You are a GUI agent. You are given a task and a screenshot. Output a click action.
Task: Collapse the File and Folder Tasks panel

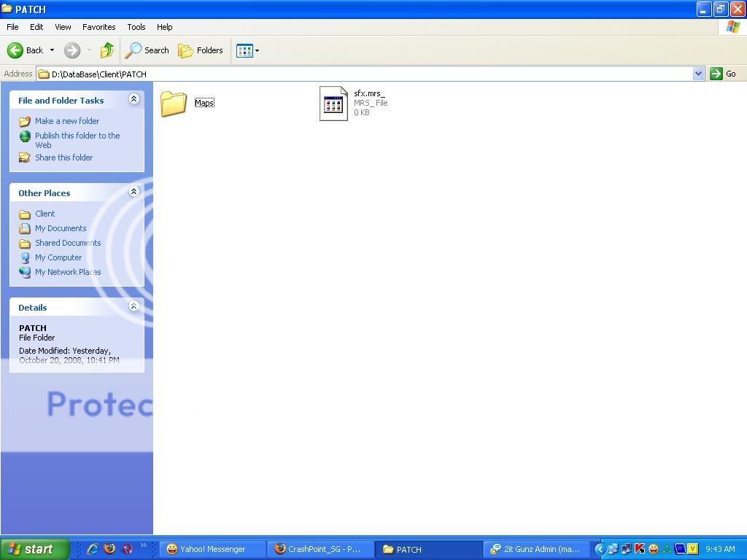pyautogui.click(x=133, y=99)
